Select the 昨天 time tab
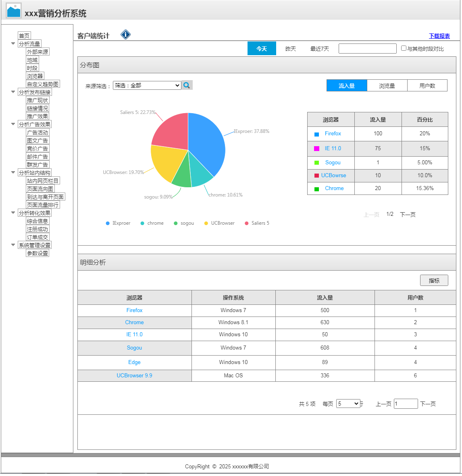 tap(291, 49)
